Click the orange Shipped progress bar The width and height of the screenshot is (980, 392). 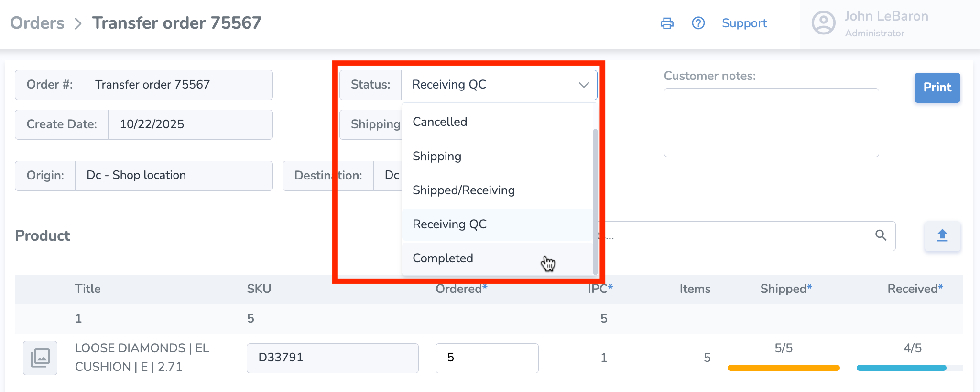click(784, 368)
